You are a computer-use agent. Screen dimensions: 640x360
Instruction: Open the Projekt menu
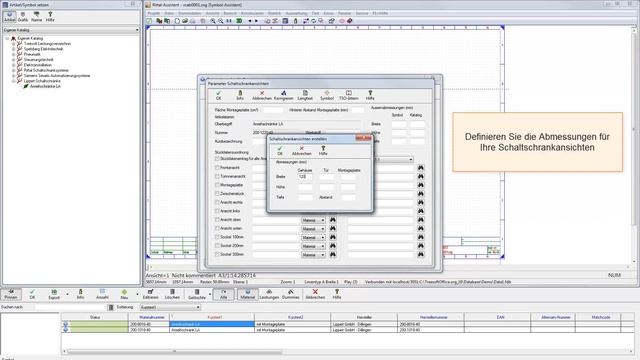pos(154,13)
